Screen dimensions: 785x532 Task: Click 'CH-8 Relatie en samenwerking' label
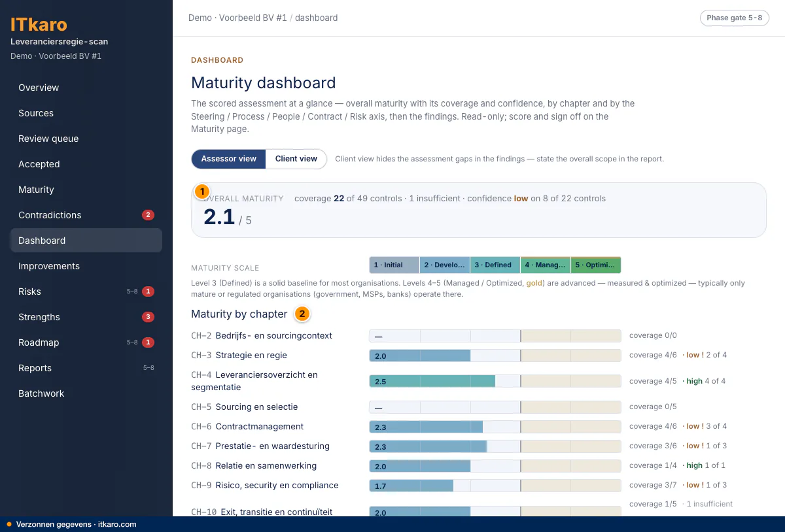(254, 465)
